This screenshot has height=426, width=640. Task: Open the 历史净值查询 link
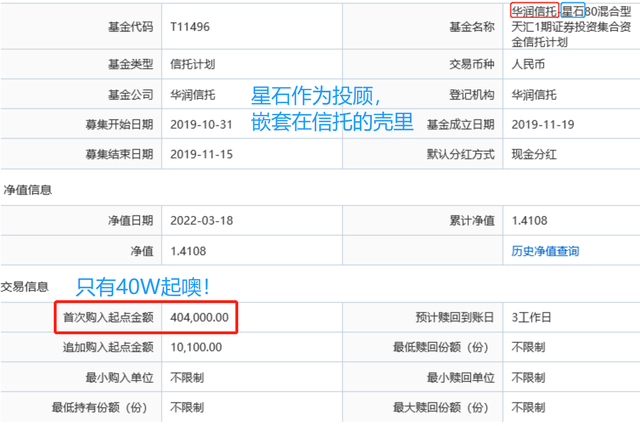tap(545, 251)
